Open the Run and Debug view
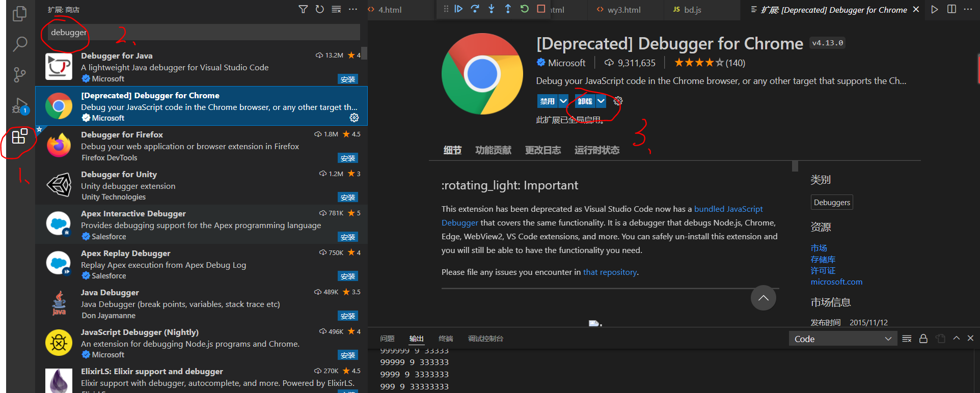Image resolution: width=980 pixels, height=393 pixels. (20, 106)
